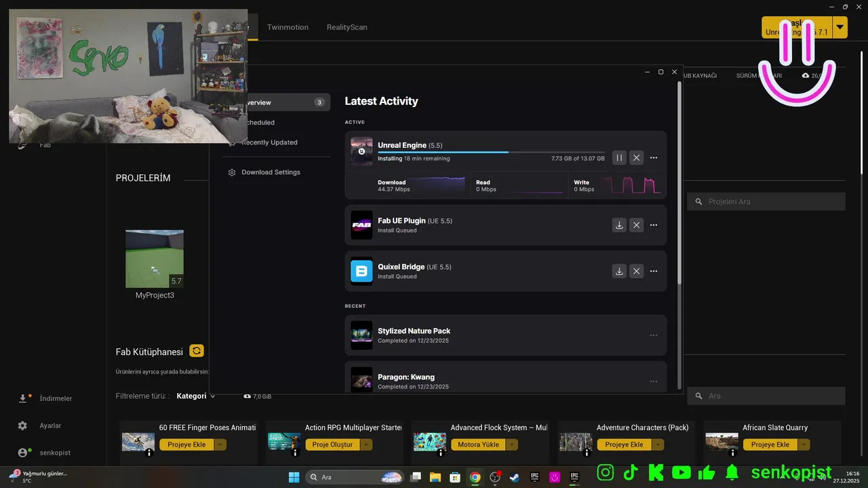Show info for Action RPG Multiplayer Starter
The image size is (868, 488).
point(295,453)
